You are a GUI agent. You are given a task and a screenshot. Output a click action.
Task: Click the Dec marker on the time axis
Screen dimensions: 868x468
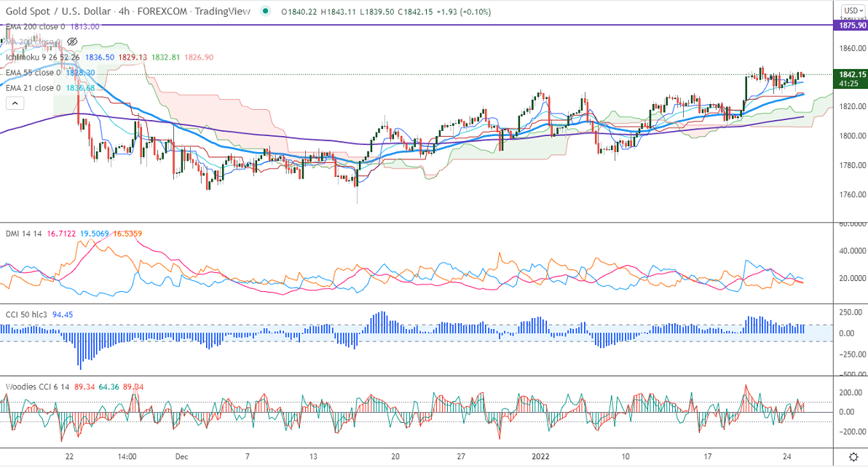181,457
